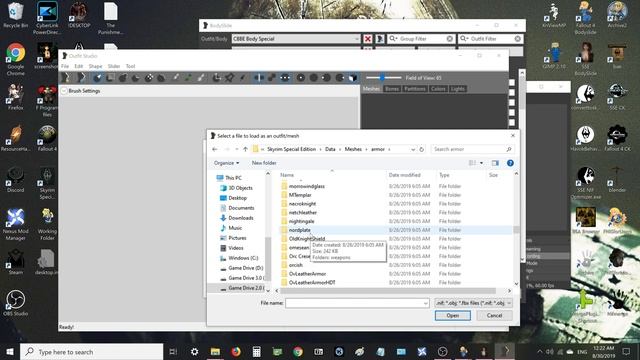Viewport: 640px width, 360px height.
Task: Click the New folder button
Action: 264,163
